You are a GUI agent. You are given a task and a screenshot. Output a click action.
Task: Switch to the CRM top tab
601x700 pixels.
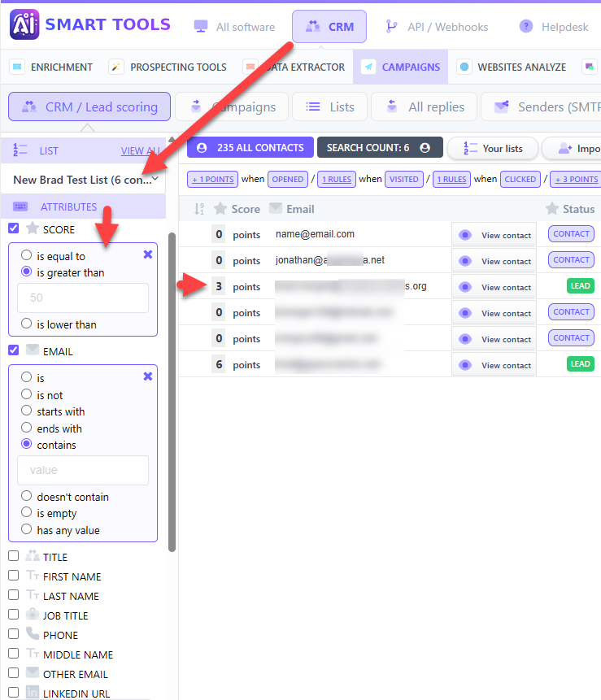point(329,27)
